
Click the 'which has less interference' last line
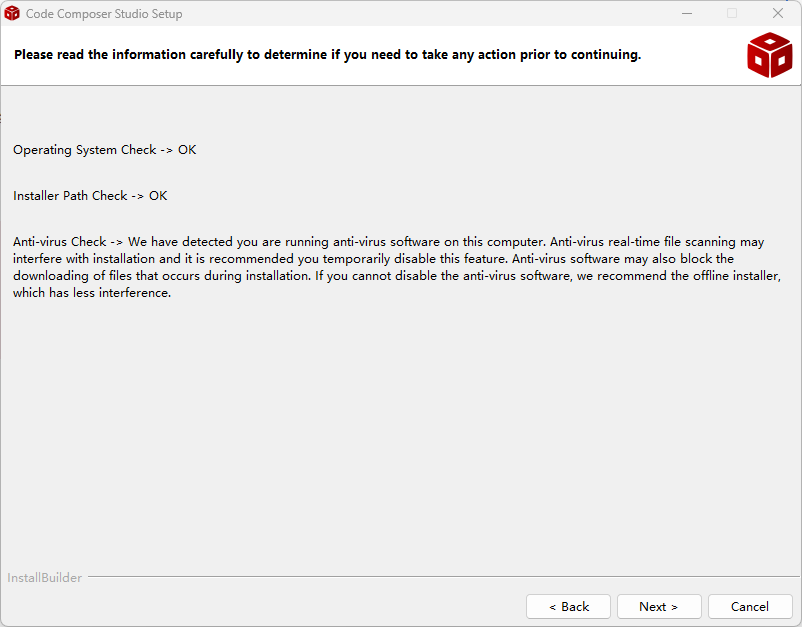pyautogui.click(x=92, y=293)
